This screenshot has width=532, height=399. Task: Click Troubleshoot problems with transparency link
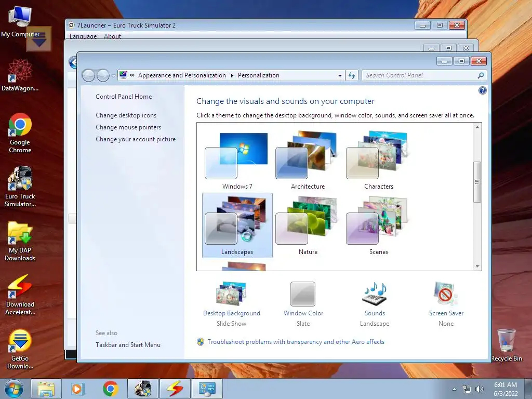(296, 342)
